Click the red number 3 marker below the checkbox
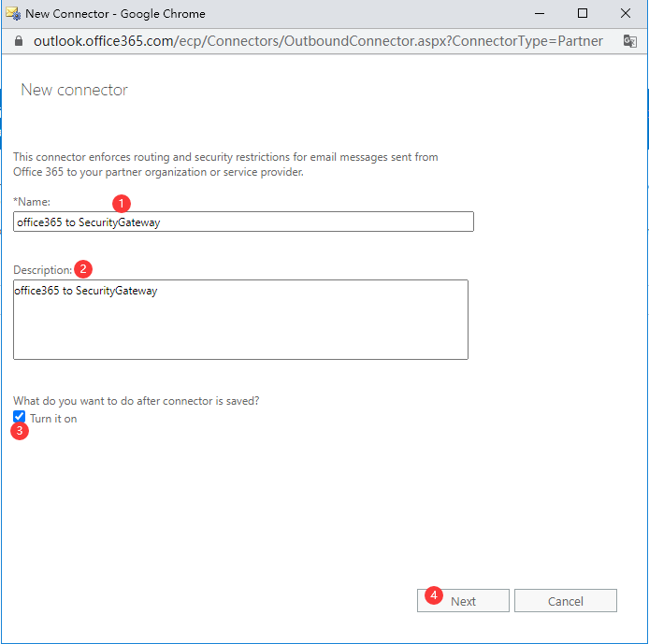This screenshot has height=644, width=649. (x=19, y=432)
